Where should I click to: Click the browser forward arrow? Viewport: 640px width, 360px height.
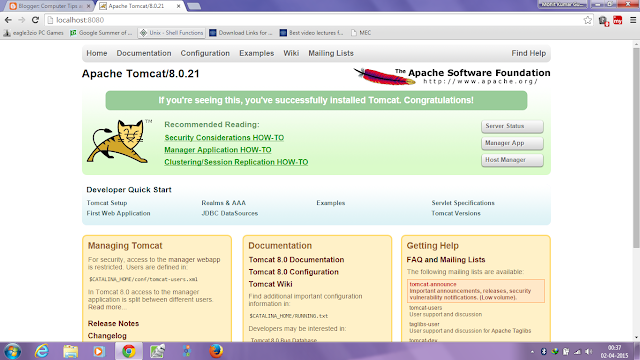[x=22, y=20]
